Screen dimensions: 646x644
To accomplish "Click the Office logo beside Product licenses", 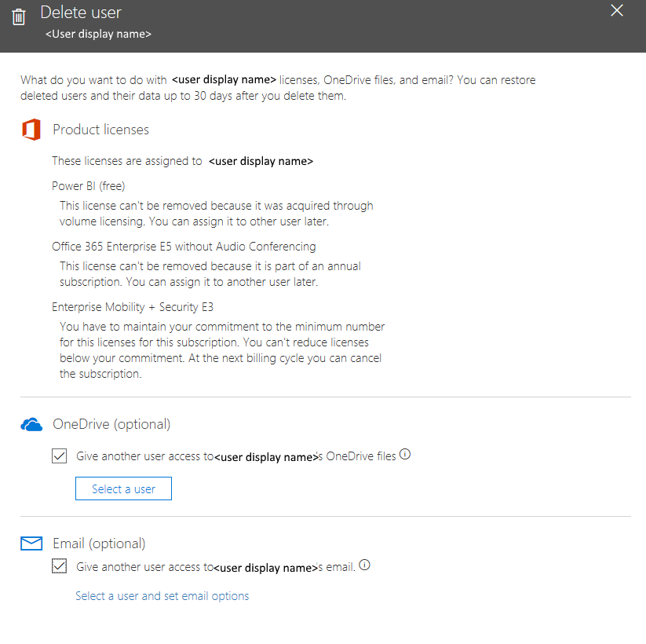I will pyautogui.click(x=31, y=130).
